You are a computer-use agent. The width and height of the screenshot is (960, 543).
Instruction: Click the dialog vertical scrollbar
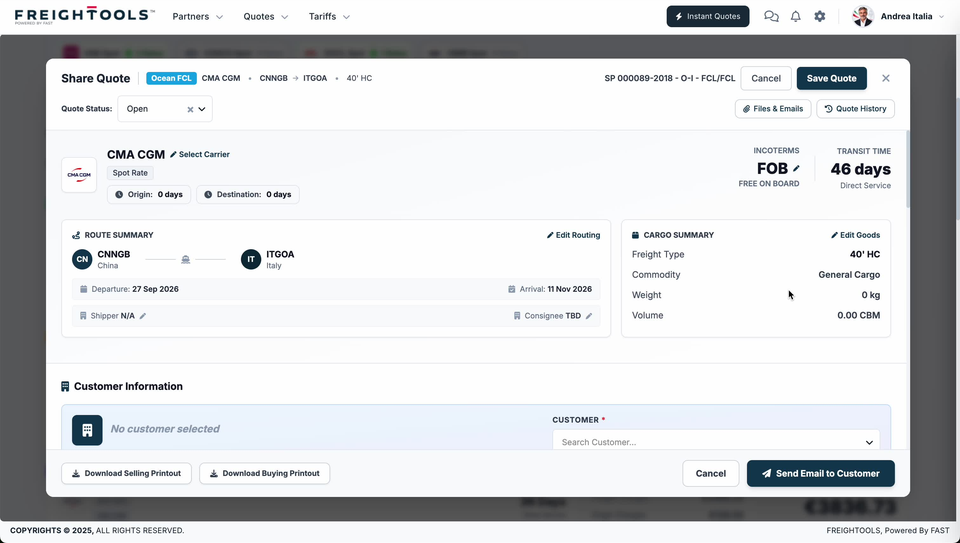(907, 169)
